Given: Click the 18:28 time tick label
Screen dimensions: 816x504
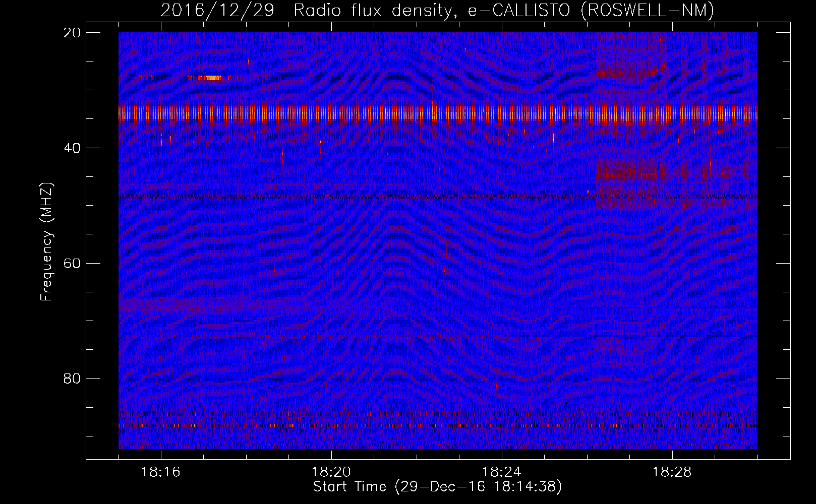Looking at the screenshot, I should coord(672,472).
